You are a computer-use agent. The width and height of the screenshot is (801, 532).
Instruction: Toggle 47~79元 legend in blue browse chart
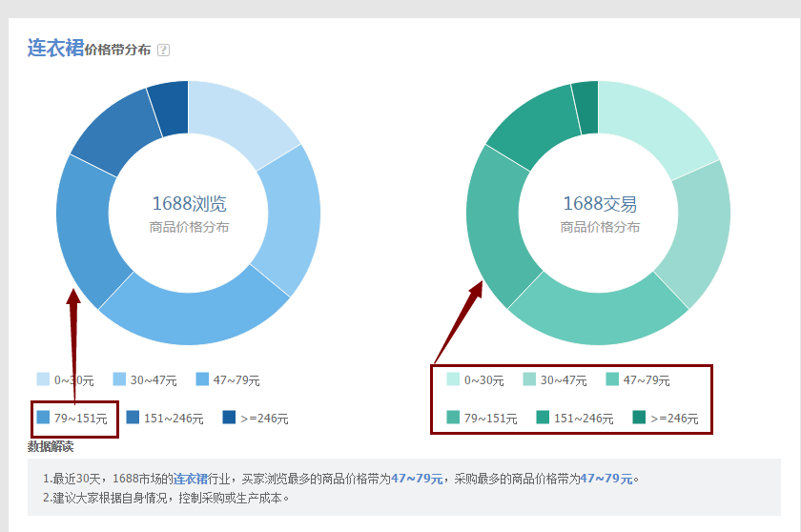[228, 379]
